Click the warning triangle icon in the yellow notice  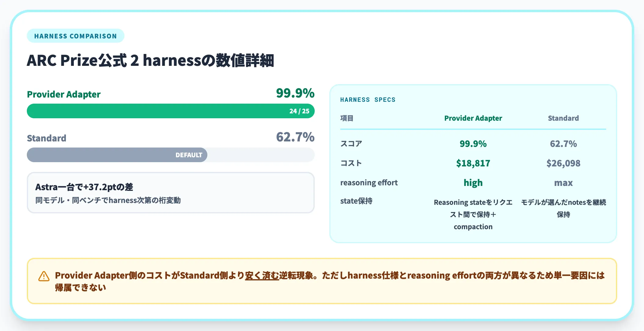(44, 276)
